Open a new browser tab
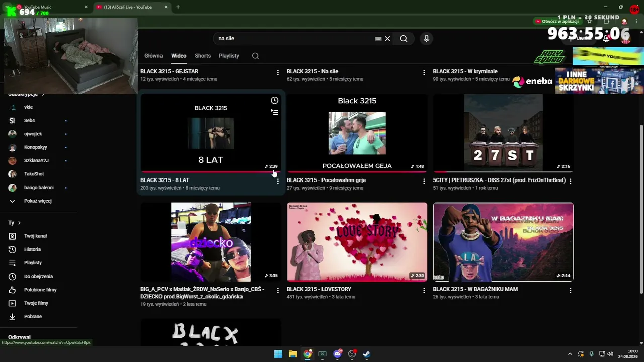The image size is (644, 362). (178, 7)
